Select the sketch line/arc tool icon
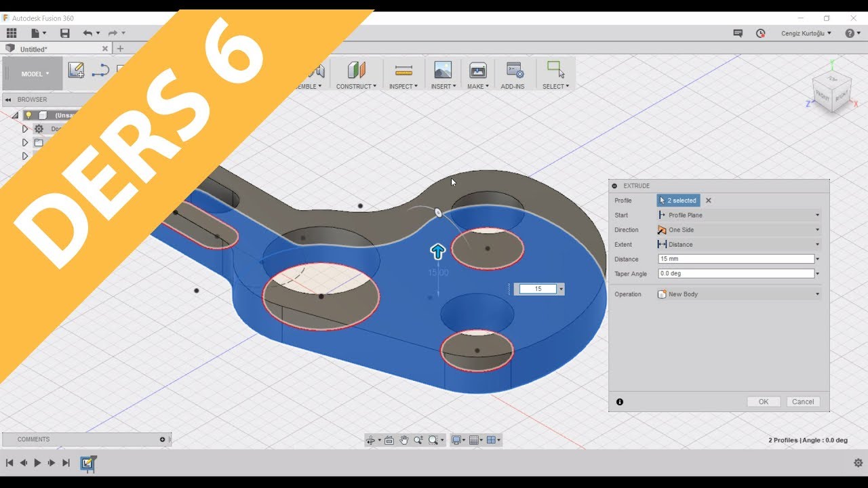Image resolution: width=868 pixels, height=488 pixels. 100,70
